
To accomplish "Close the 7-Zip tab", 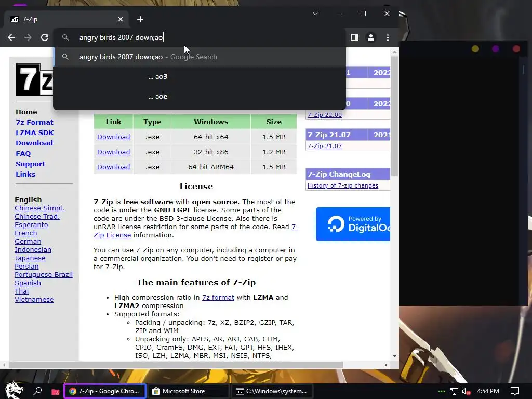I will pyautogui.click(x=121, y=19).
